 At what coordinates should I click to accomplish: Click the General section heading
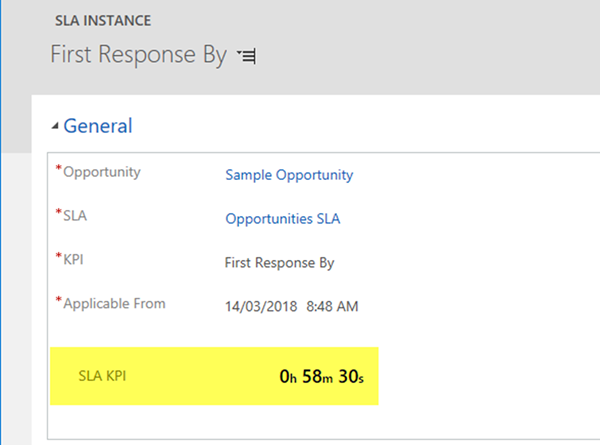point(98,126)
